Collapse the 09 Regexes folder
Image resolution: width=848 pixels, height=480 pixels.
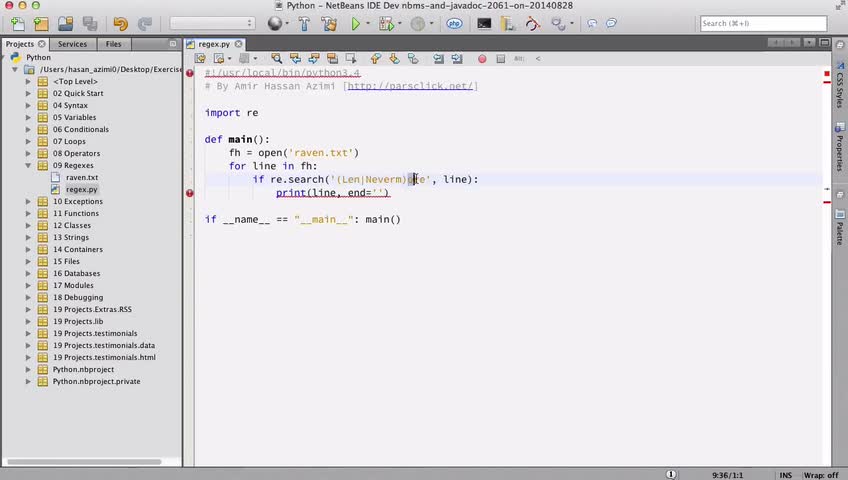tap(28, 165)
